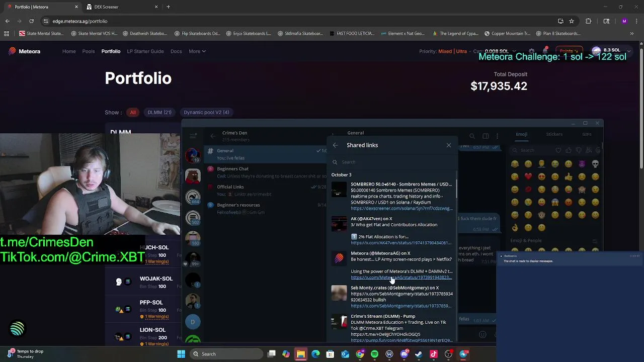
Task: Open a new browser tab
Action: (x=168, y=7)
